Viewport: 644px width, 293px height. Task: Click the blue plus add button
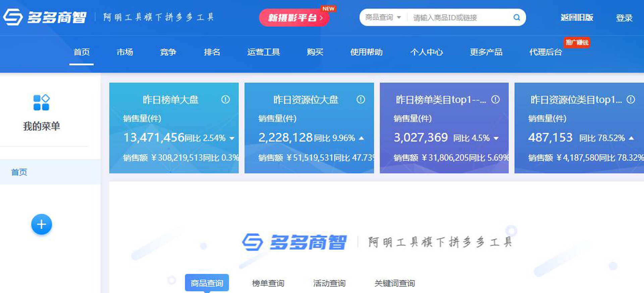pyautogui.click(x=42, y=224)
